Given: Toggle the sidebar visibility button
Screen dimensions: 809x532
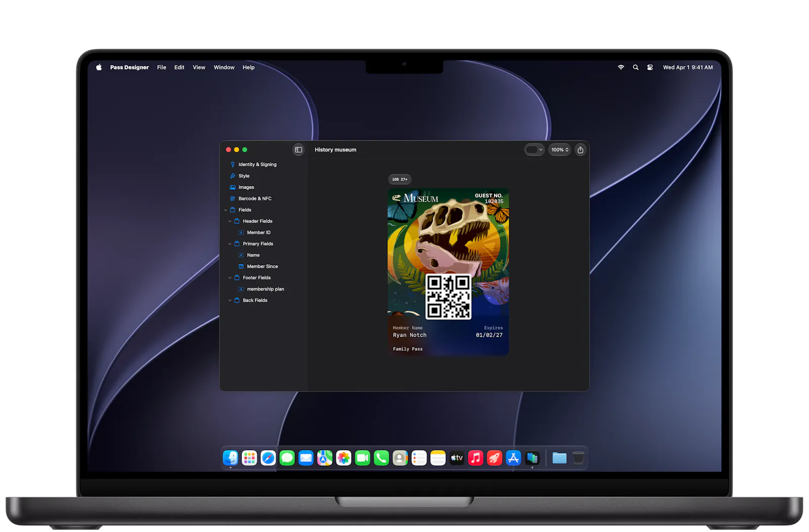Looking at the screenshot, I should click(298, 150).
